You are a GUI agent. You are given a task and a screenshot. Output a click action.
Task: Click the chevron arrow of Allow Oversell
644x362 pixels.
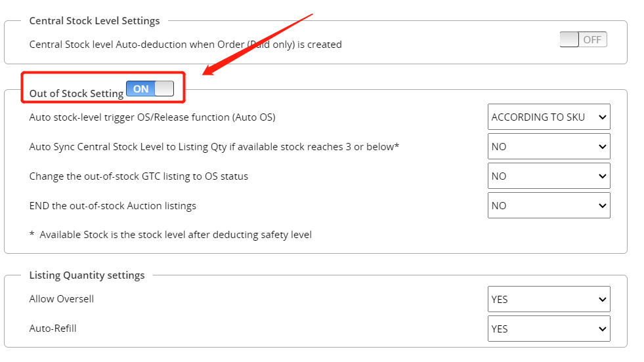pos(602,299)
